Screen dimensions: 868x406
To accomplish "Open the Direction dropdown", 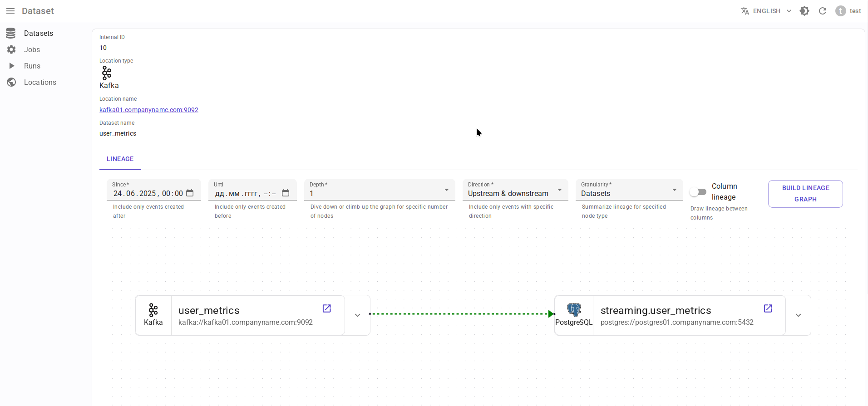I will coord(515,190).
